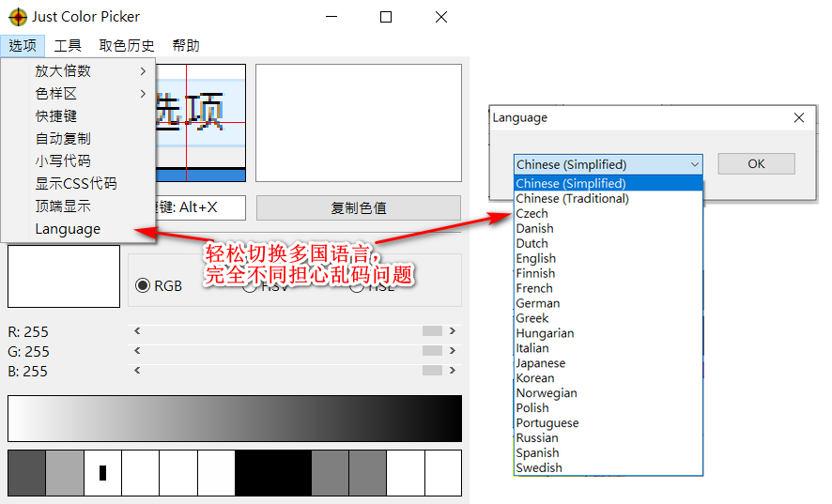Select Portuguese language option
Image resolution: width=832 pixels, height=504 pixels.
(609, 423)
